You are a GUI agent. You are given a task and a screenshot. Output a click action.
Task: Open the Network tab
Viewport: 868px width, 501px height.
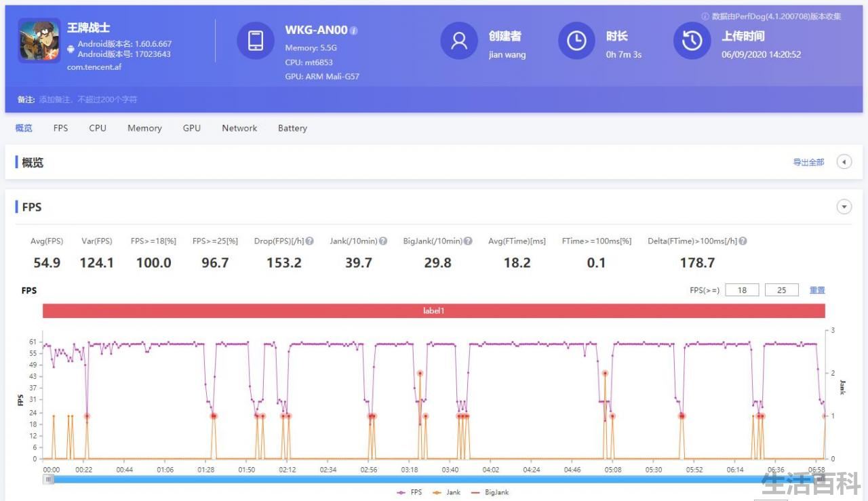(239, 128)
